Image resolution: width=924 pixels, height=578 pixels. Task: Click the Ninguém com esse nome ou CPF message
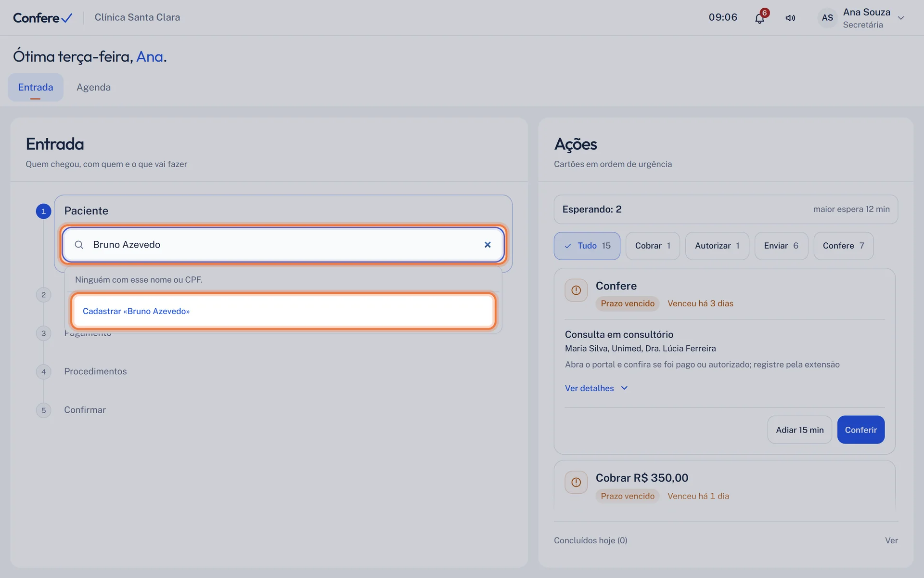click(139, 280)
